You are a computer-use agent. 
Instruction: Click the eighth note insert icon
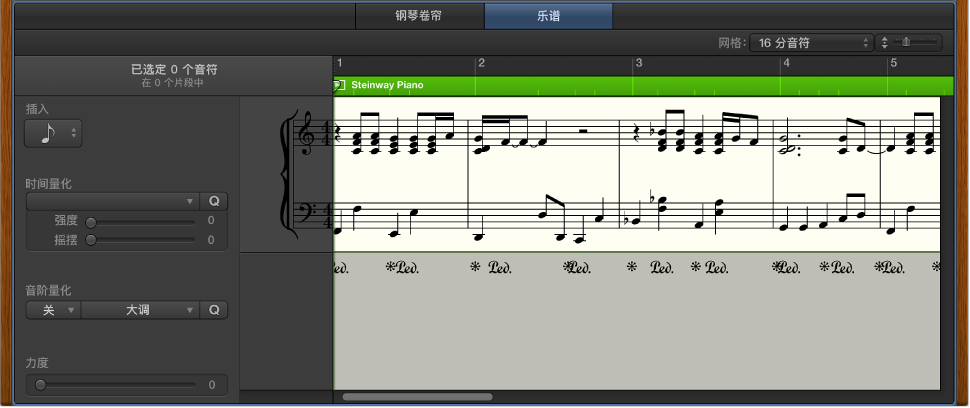(47, 133)
